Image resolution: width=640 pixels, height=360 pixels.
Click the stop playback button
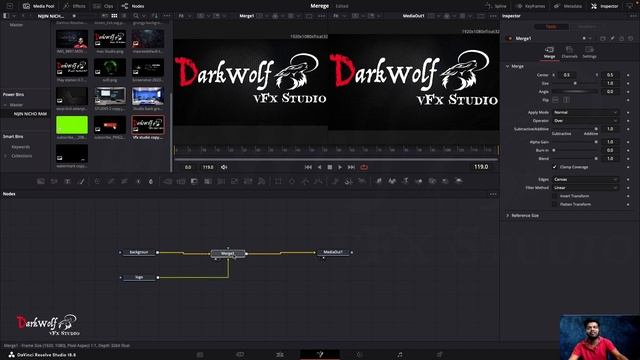coord(330,167)
